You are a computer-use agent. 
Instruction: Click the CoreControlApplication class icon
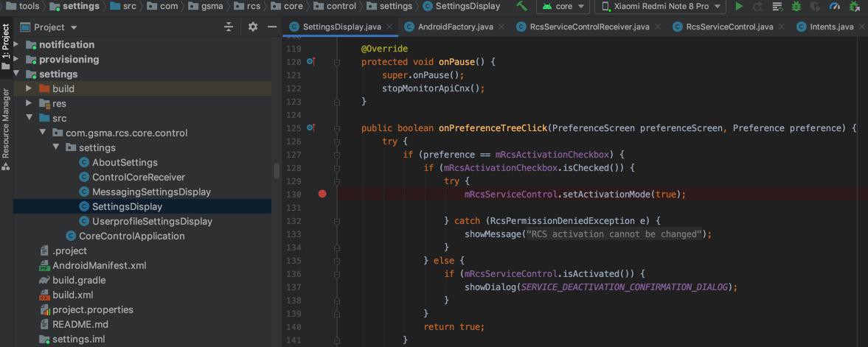[x=71, y=236]
